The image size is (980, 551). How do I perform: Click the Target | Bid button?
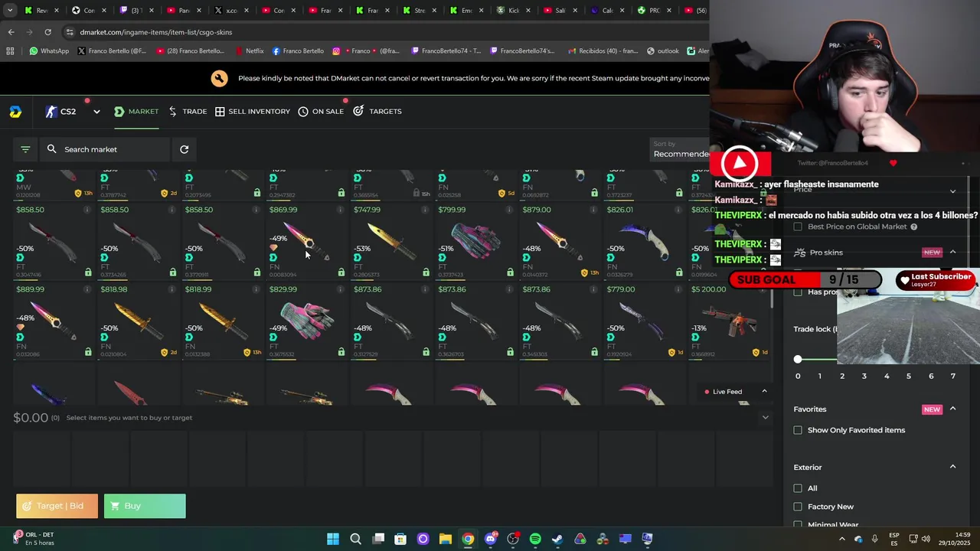57,506
